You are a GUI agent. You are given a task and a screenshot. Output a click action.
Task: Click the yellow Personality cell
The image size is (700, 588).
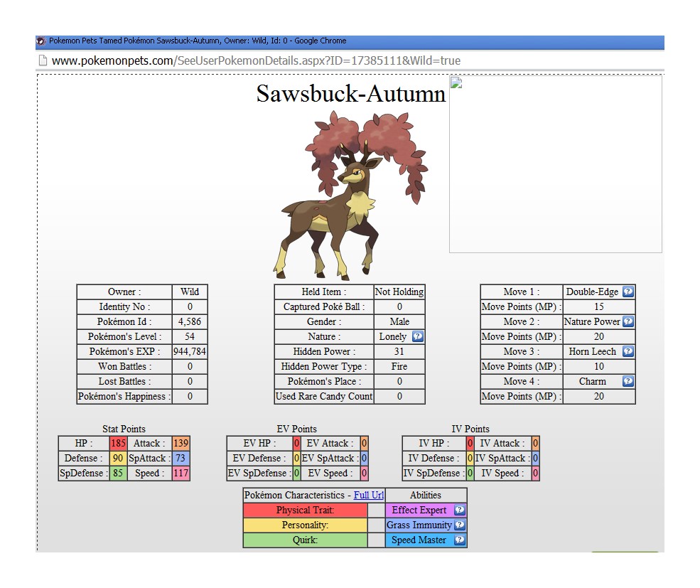[305, 525]
